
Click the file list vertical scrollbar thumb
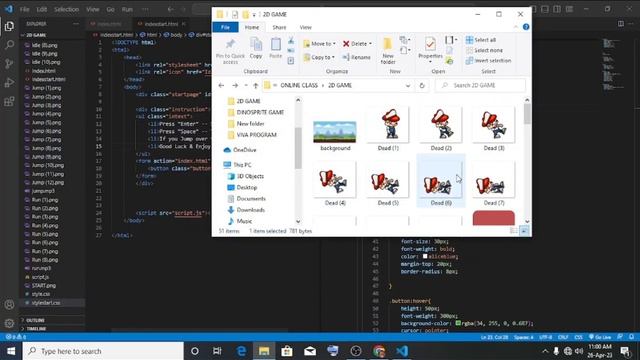[x=527, y=113]
